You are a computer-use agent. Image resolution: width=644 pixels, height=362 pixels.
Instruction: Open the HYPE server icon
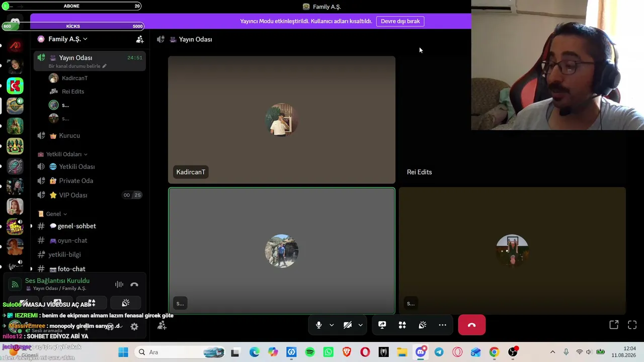point(15,227)
